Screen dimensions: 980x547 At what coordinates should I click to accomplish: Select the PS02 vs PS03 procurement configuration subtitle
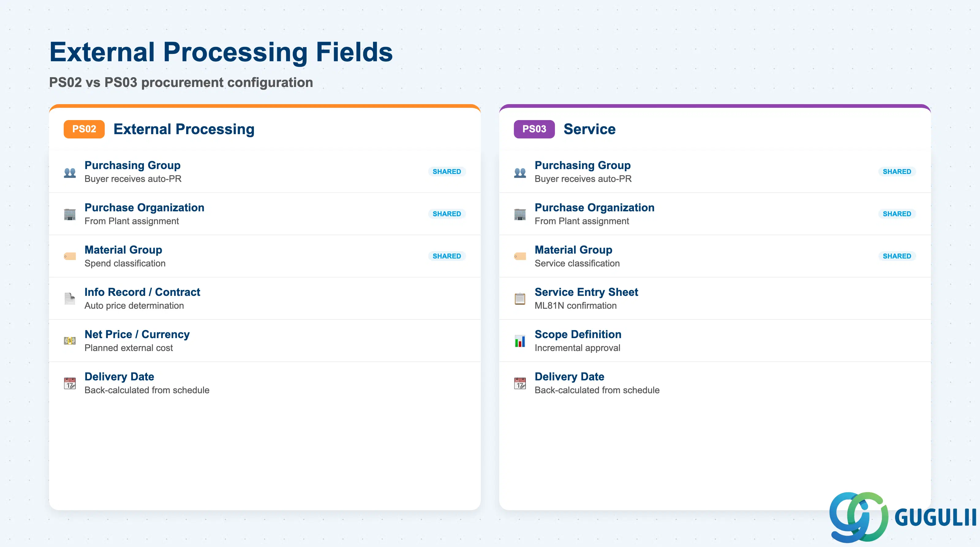(181, 83)
